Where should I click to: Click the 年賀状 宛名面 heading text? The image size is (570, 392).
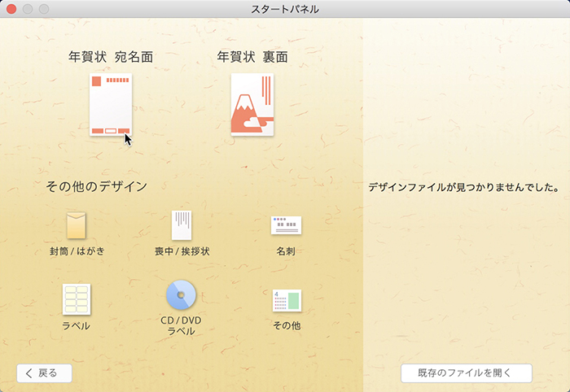pyautogui.click(x=111, y=57)
